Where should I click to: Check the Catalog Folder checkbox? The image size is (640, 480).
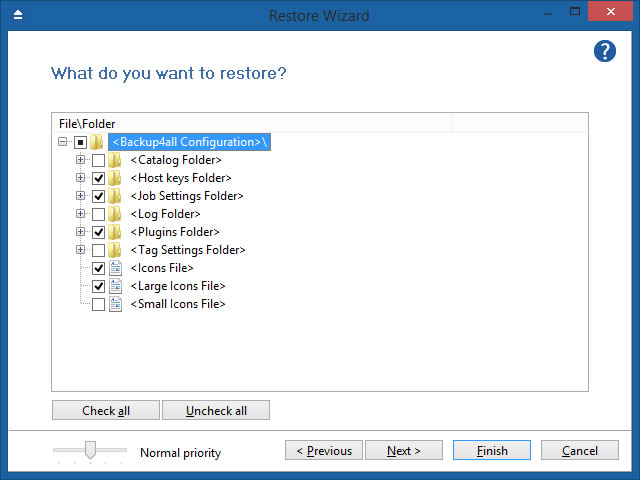point(98,160)
